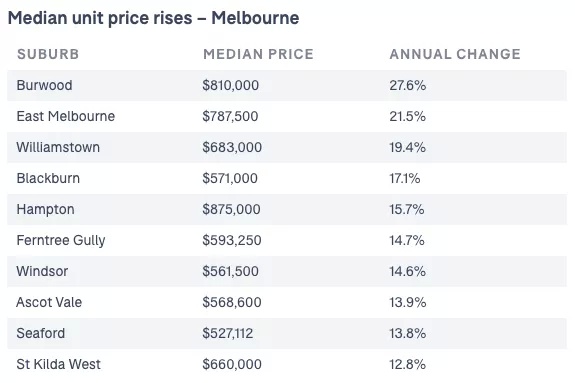Image resolution: width=575 pixels, height=383 pixels.
Task: Select the Ferntree Gully row label
Action: [61, 241]
